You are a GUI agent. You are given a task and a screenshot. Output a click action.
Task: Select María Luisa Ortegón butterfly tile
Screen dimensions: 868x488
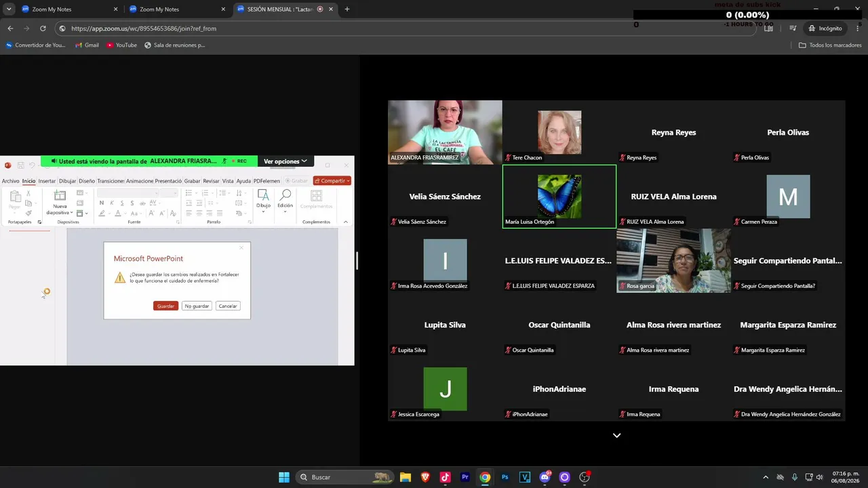click(559, 197)
